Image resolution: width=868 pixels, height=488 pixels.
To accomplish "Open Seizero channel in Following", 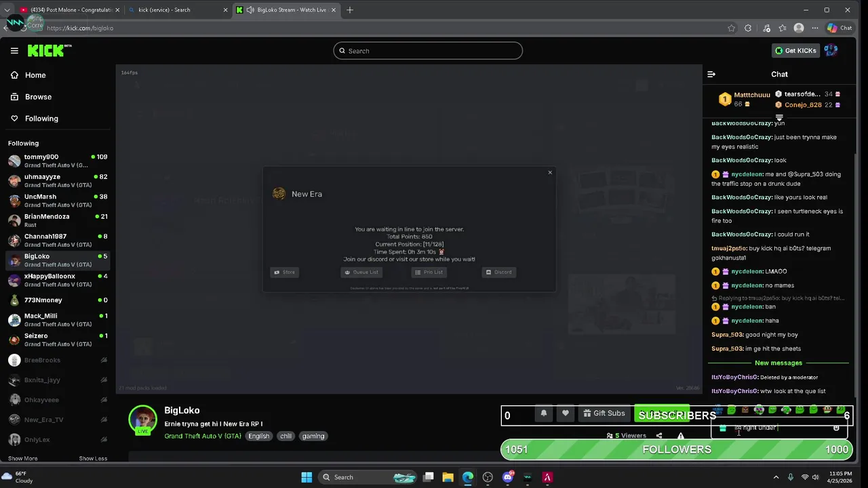I will click(x=58, y=340).
